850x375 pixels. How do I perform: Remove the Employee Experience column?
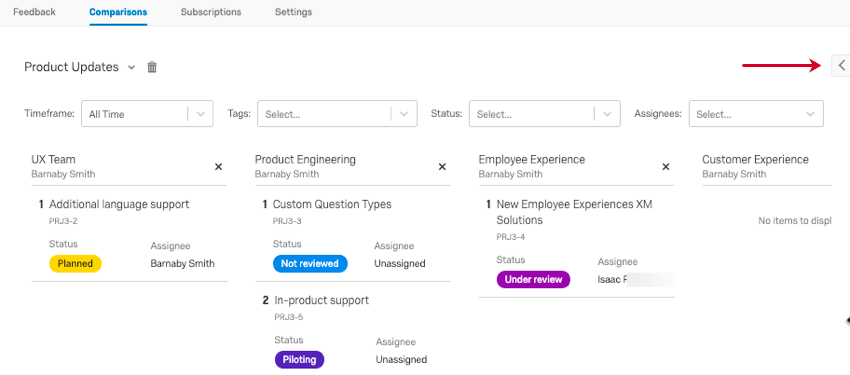coord(666,167)
